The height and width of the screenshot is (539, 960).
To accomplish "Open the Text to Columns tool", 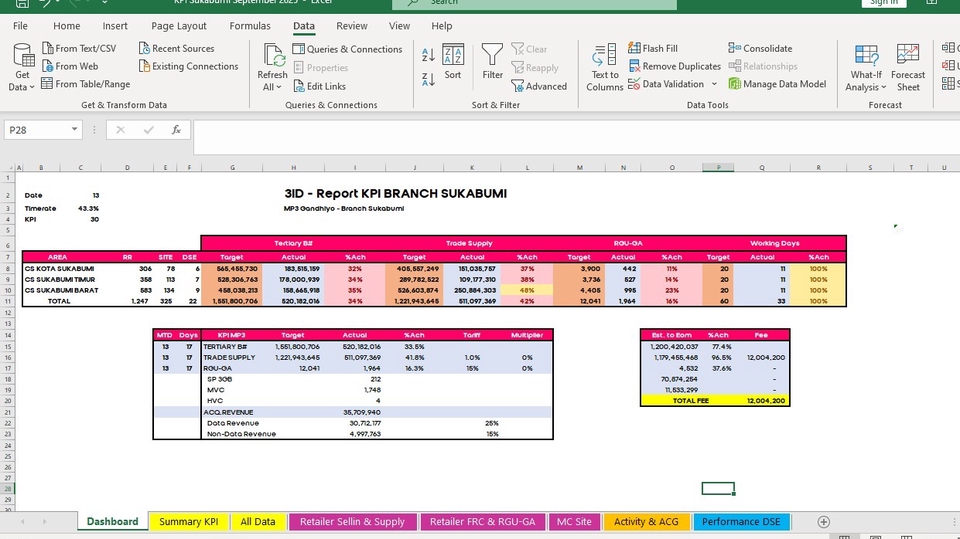I will click(x=604, y=56).
